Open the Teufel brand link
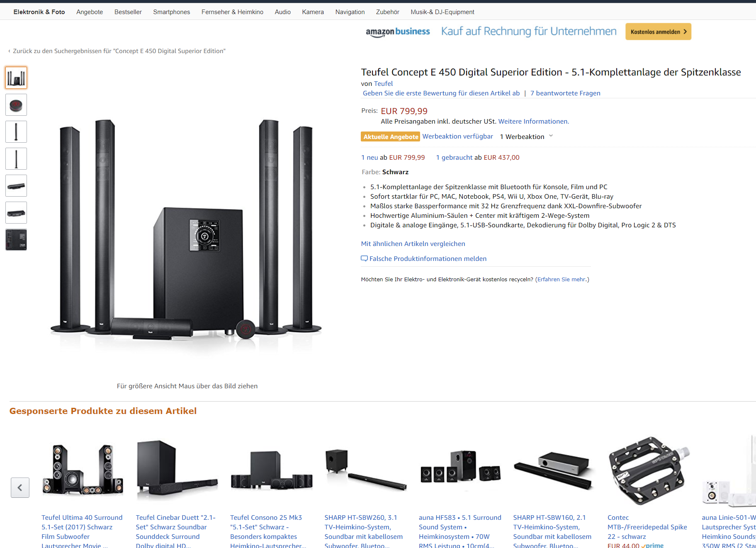756x548 pixels. (383, 83)
